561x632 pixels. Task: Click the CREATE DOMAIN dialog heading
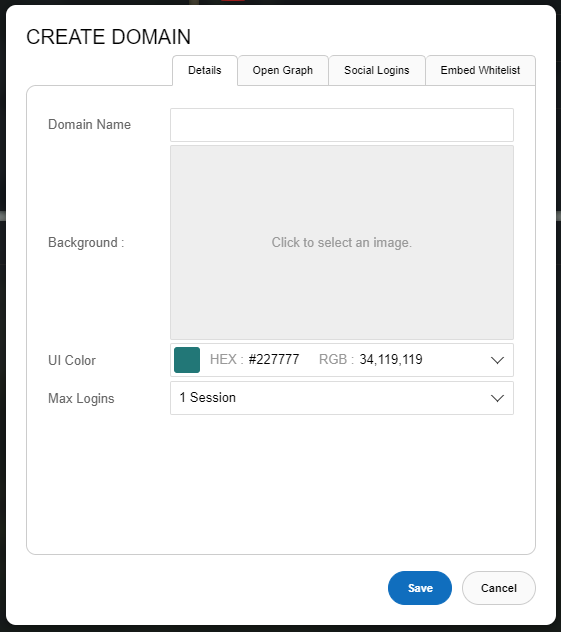point(108,37)
